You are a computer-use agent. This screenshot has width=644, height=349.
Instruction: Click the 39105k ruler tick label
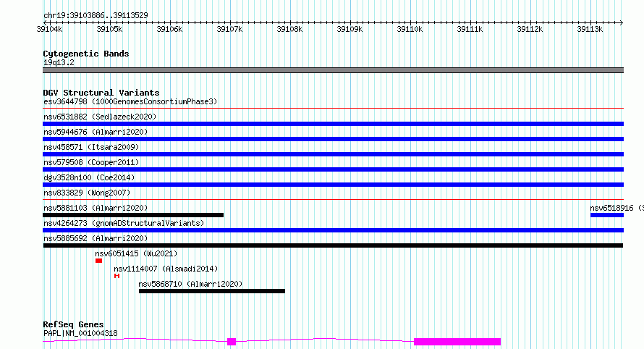(x=109, y=29)
